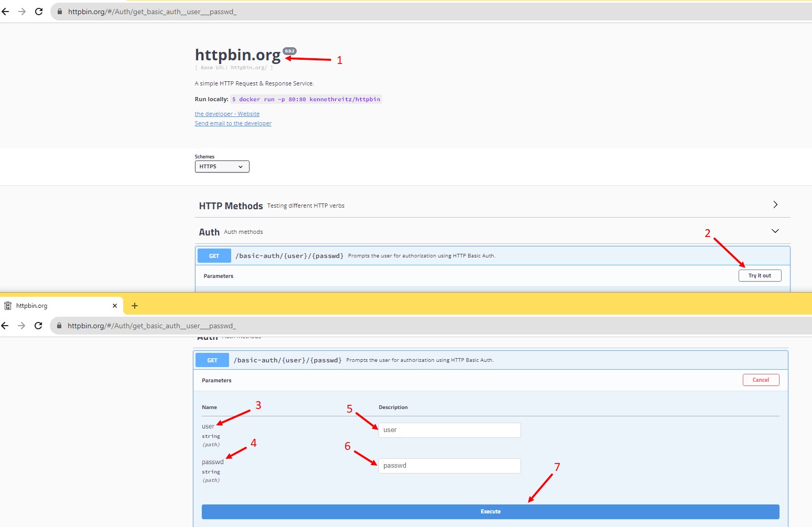Click the forward arrow in top browser bar
The width and height of the screenshot is (812, 527).
tap(22, 12)
